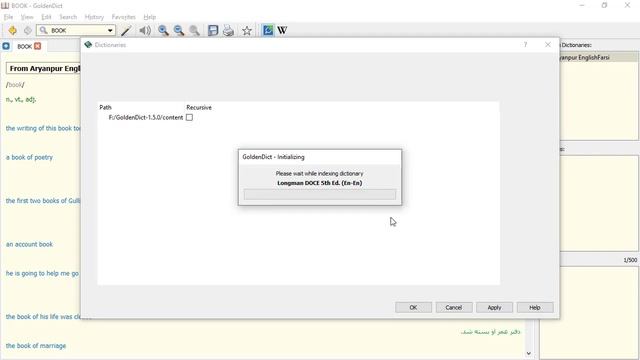Image resolution: width=640 pixels, height=360 pixels.
Task: Zoom out with the magnifier minus icon
Action: click(179, 31)
